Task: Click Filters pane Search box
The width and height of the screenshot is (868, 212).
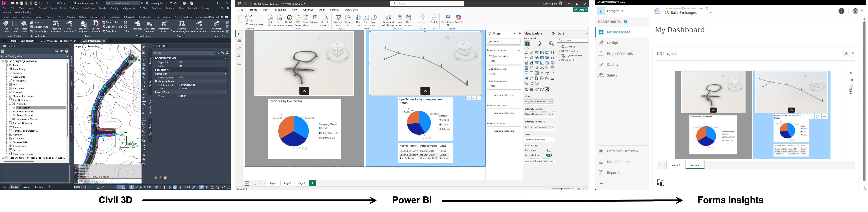Action: tap(504, 41)
